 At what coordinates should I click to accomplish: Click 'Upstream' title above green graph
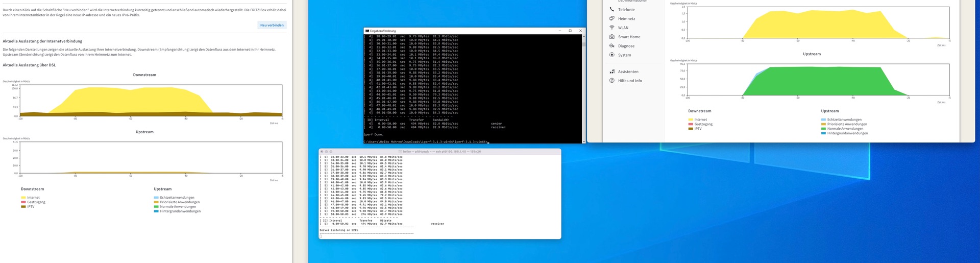(x=812, y=54)
